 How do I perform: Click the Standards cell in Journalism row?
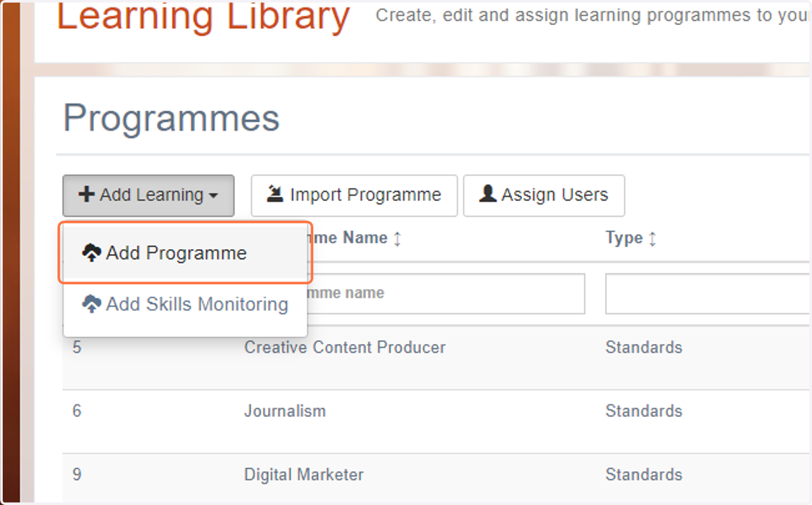click(x=644, y=411)
